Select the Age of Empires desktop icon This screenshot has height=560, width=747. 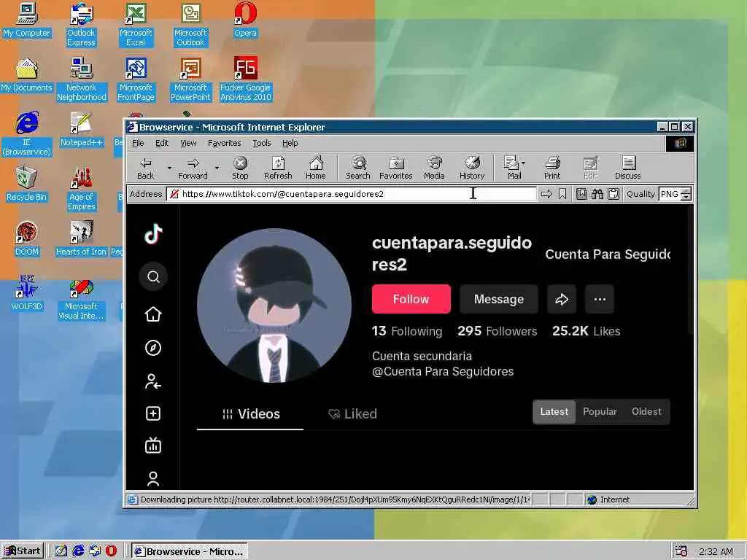click(x=82, y=189)
